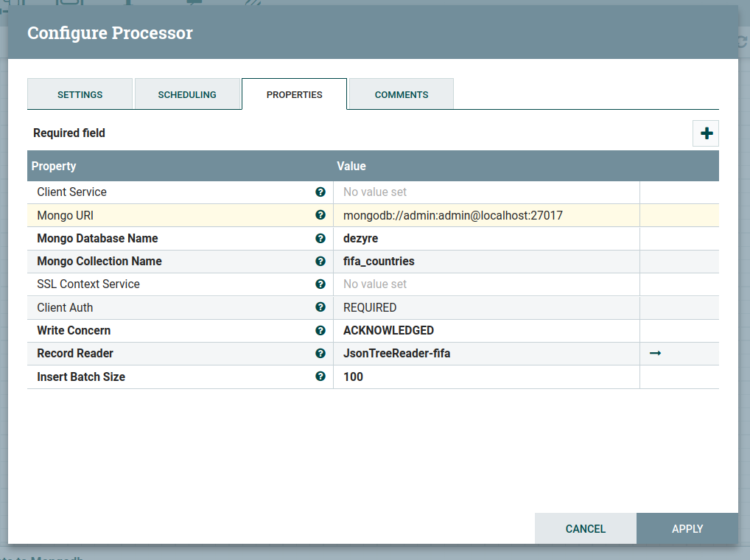Viewport: 750px width, 560px height.
Task: Open the Scheduling tab
Action: [x=187, y=94]
